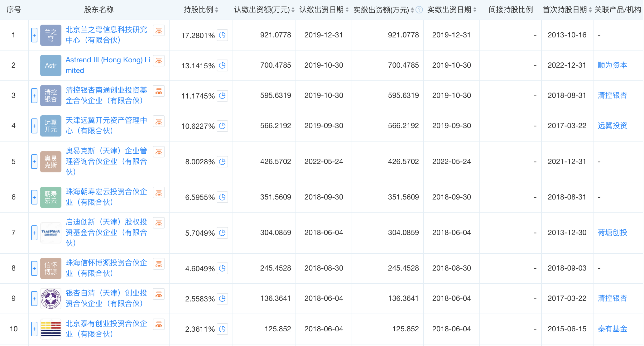Click the pie chart icon beside 11.1745%
Screen dimensions: 644x346
click(x=222, y=96)
